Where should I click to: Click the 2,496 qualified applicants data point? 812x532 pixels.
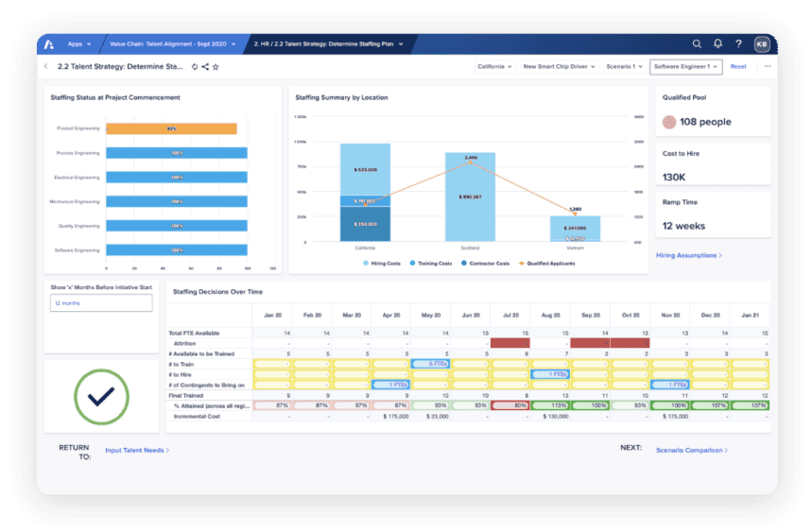coord(470,162)
